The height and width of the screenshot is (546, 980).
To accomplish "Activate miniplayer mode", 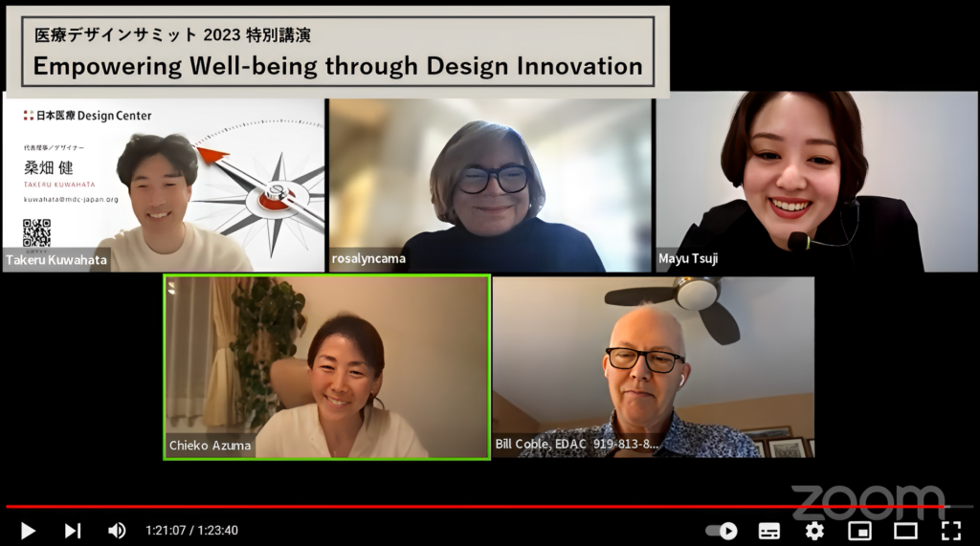I will click(x=860, y=531).
